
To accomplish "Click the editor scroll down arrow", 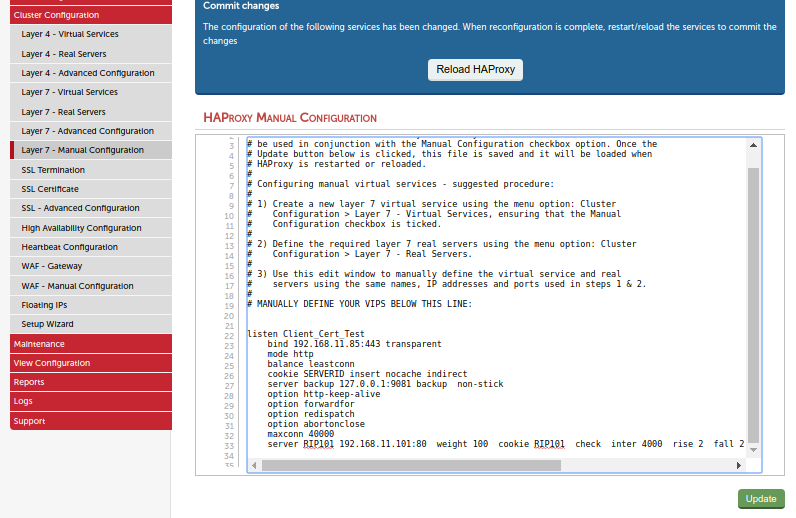I will coord(753,450).
